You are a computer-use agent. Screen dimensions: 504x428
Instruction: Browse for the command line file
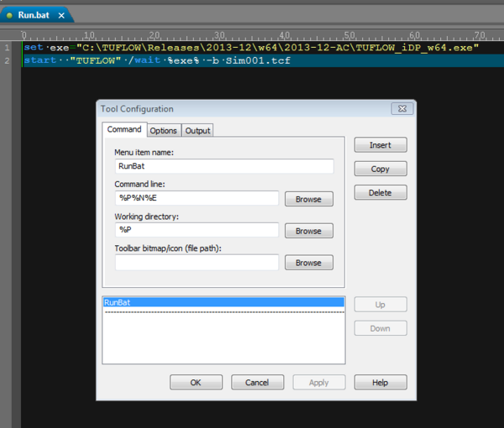pos(308,199)
